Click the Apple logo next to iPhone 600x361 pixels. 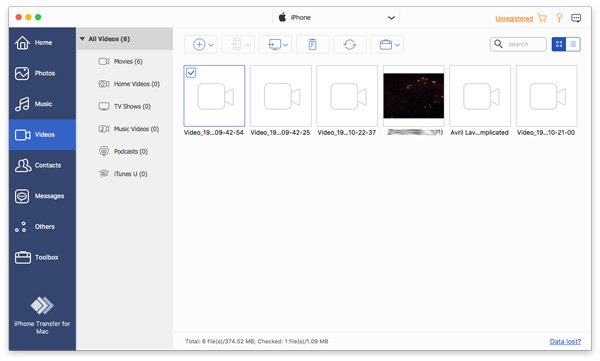point(282,17)
